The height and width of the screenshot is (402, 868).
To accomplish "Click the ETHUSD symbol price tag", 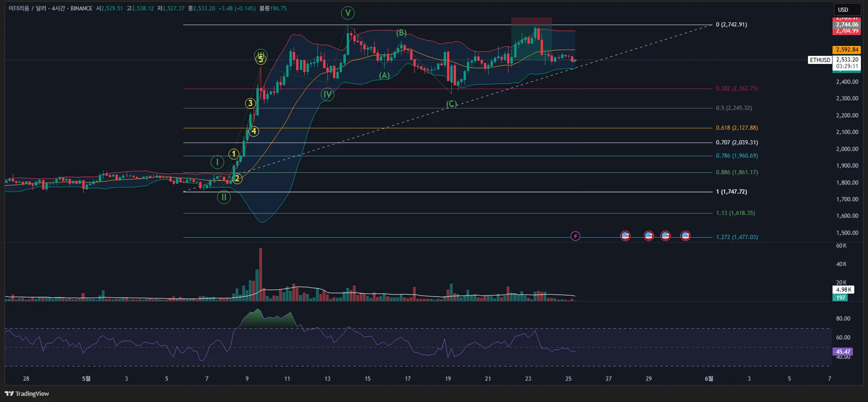I will [820, 60].
